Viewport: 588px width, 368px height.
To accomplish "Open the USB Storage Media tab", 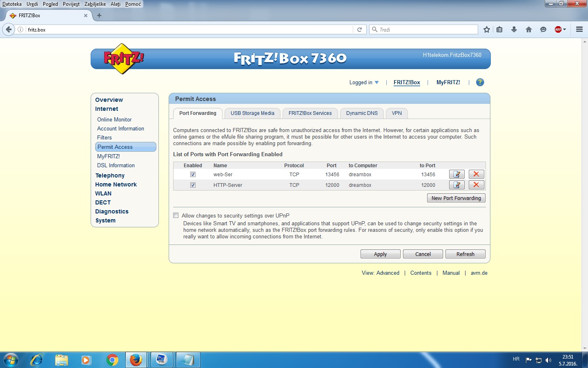I will tap(252, 113).
